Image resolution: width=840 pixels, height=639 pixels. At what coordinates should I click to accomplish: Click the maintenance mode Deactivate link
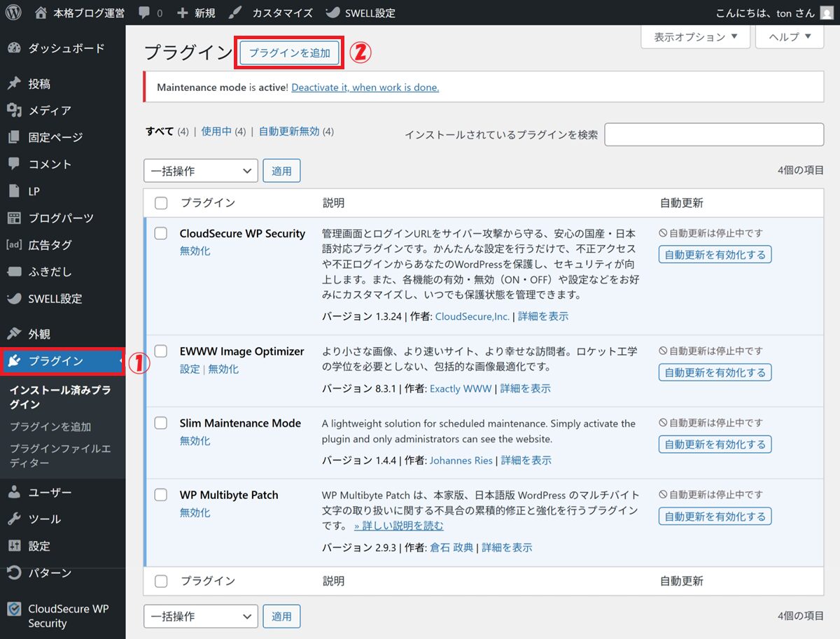(365, 87)
